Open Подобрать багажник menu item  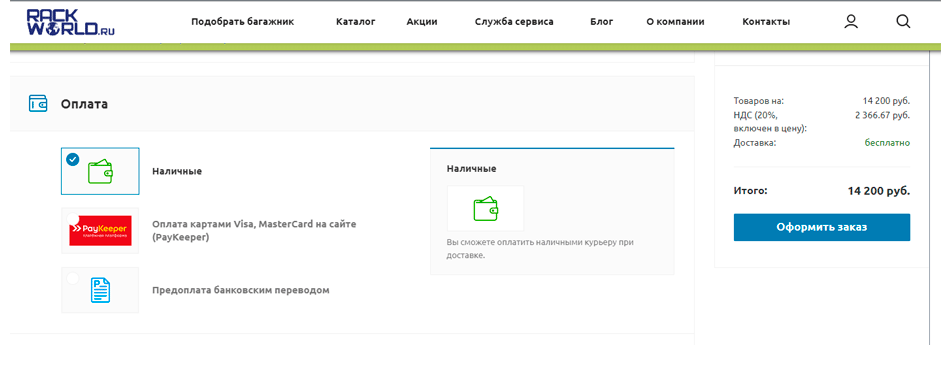pyautogui.click(x=242, y=22)
